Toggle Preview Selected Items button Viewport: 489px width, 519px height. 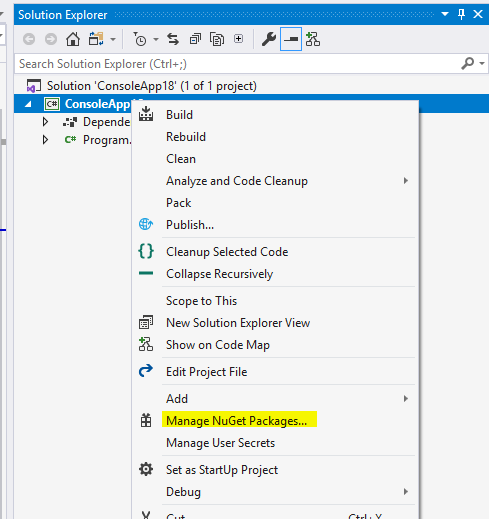coord(291,39)
